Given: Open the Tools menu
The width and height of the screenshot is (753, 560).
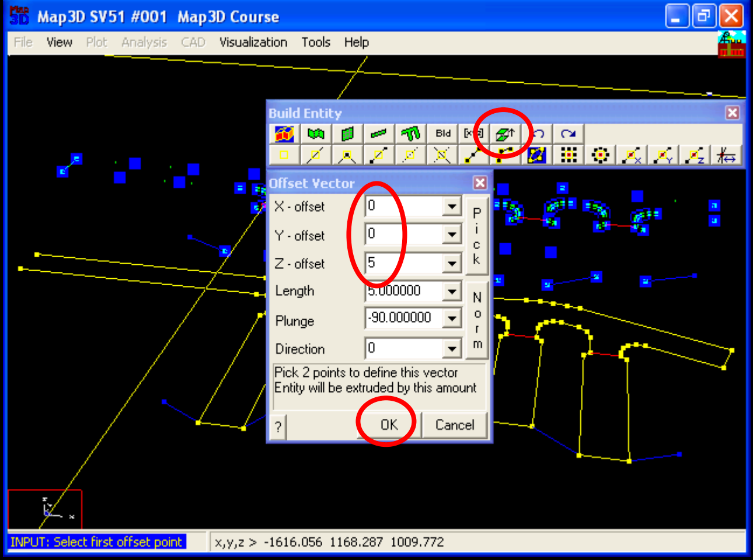Looking at the screenshot, I should coord(316,43).
